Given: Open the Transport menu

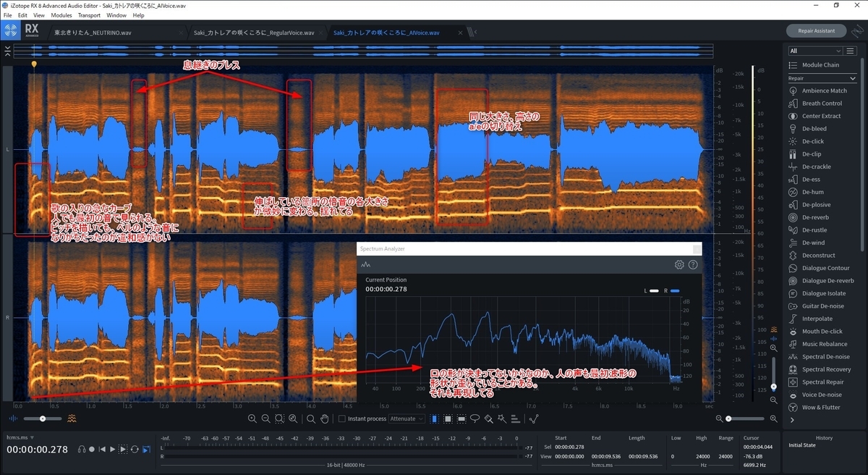Looking at the screenshot, I should tap(89, 15).
